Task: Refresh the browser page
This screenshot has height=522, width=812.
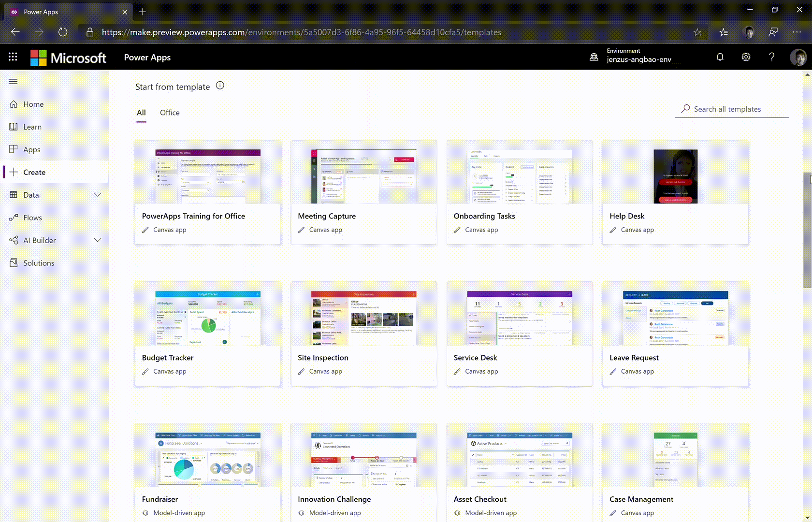Action: [63, 32]
